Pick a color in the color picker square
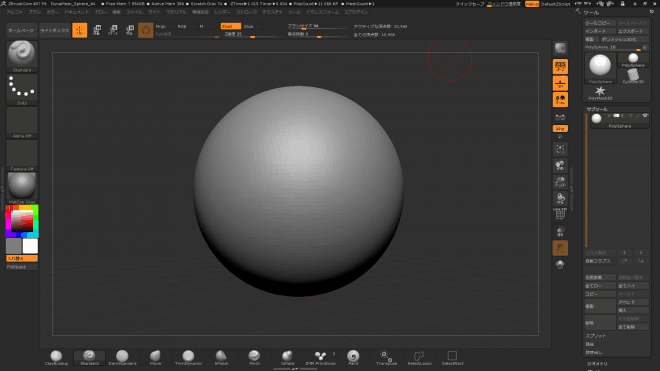The image size is (660, 371). [x=22, y=221]
